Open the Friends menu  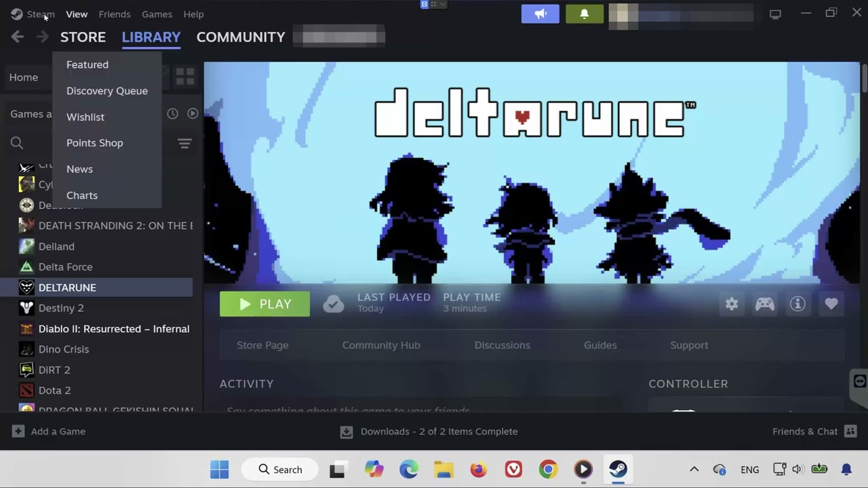pos(115,14)
